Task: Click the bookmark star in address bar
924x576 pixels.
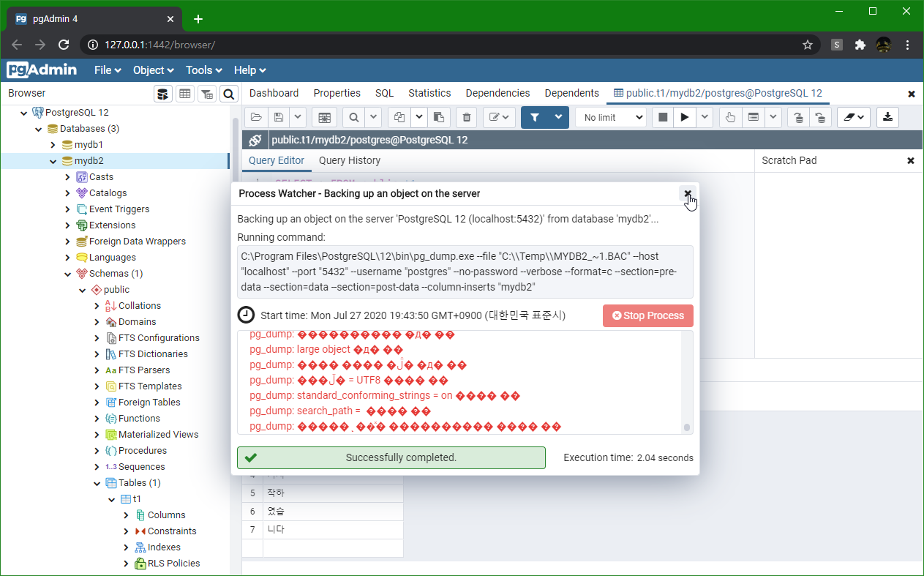Action: click(x=808, y=45)
